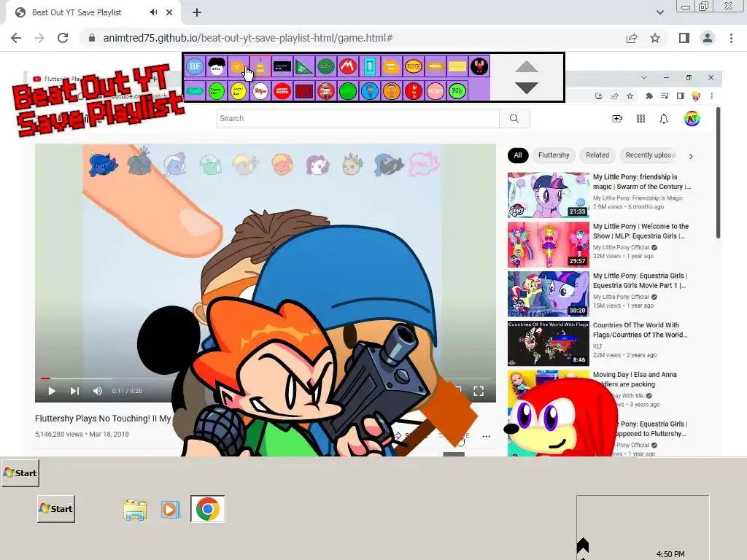Select the Recently uploaded filter chip
The height and width of the screenshot is (560, 747).
[650, 155]
